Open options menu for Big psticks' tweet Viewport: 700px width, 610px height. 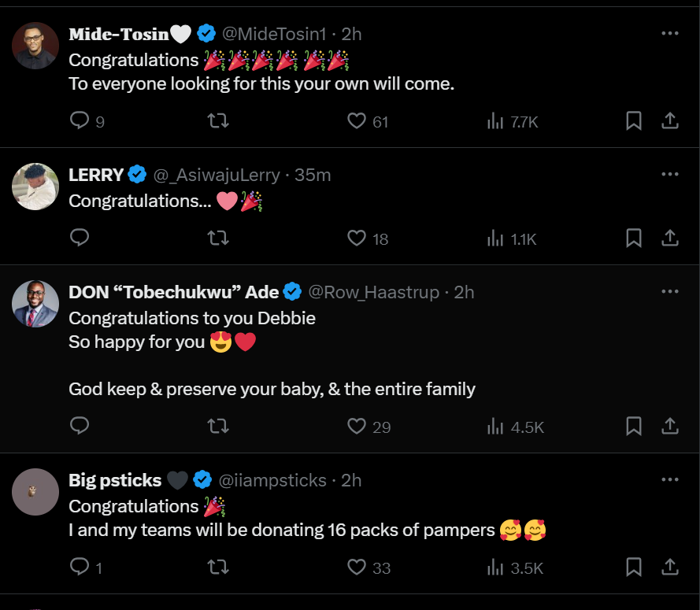(670, 479)
